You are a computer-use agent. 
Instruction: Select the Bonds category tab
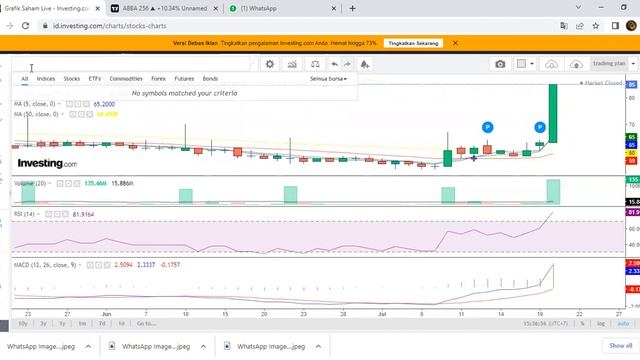coord(210,79)
